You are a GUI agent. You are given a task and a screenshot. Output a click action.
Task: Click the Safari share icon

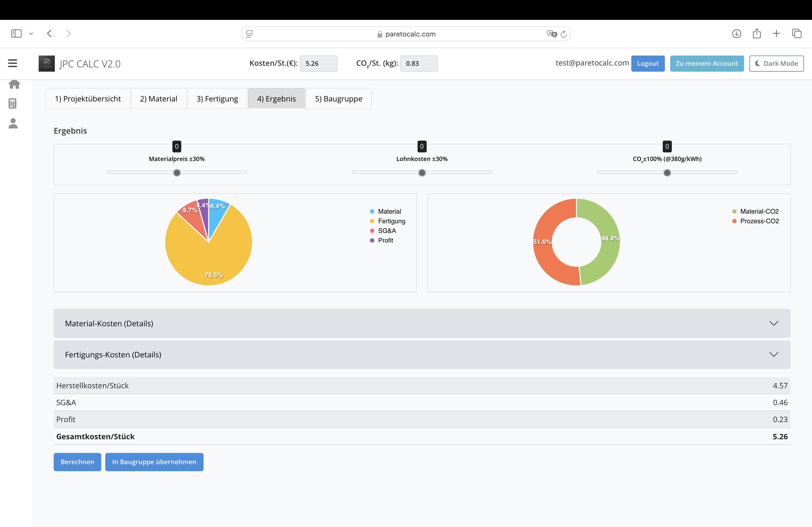(x=757, y=33)
